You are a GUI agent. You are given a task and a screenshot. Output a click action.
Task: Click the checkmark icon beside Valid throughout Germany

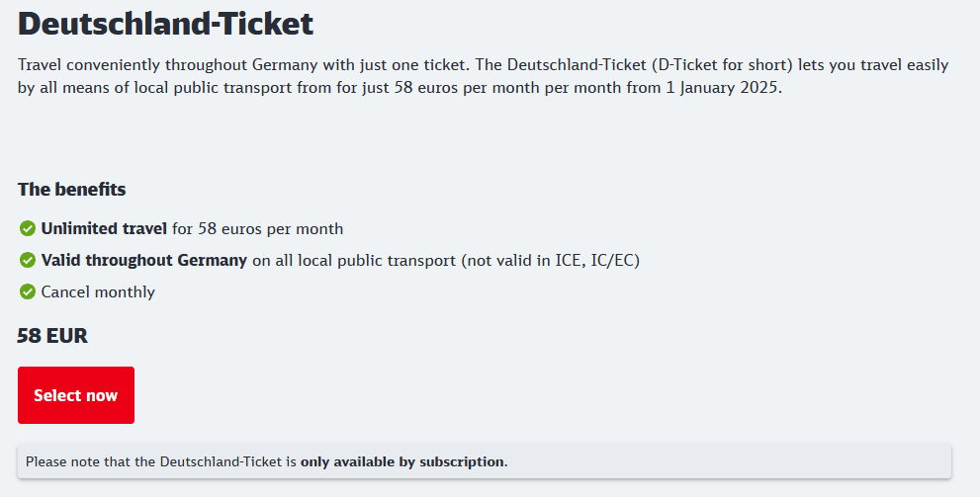coord(28,261)
